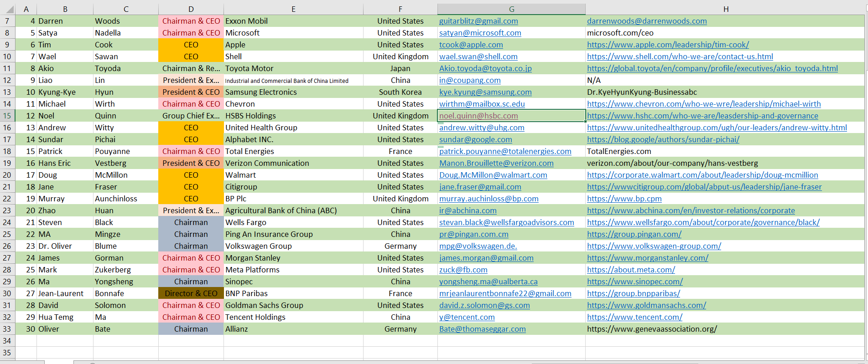Screen dimensions: 868x364
Task: Select row 33 header
Action: pyautogui.click(x=7, y=329)
